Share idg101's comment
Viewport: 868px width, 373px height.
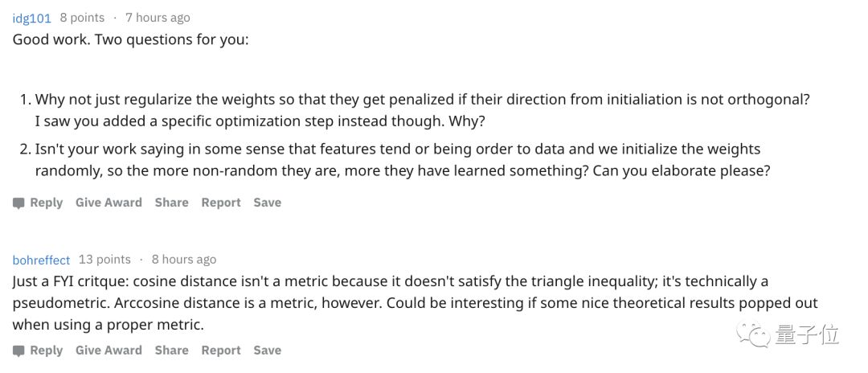tap(171, 203)
